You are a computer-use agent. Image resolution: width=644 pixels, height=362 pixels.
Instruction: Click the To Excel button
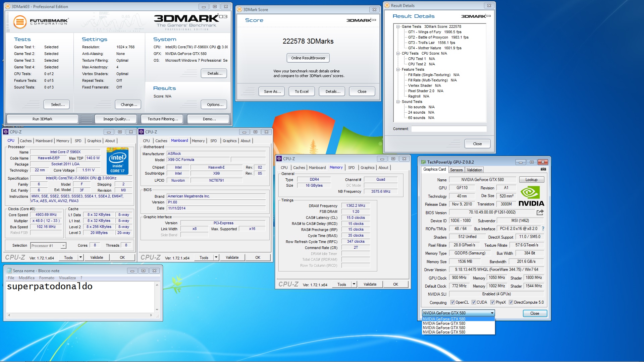[302, 92]
